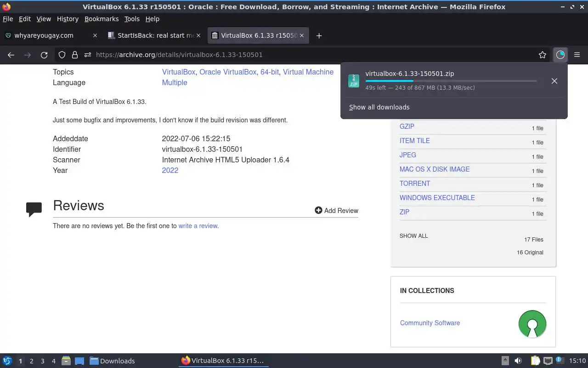Open the Virtual Machine topic link
The height and width of the screenshot is (368, 588).
click(308, 72)
